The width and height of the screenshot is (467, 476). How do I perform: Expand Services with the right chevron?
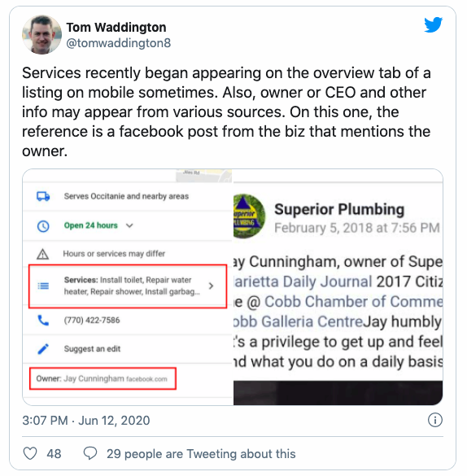coord(212,286)
